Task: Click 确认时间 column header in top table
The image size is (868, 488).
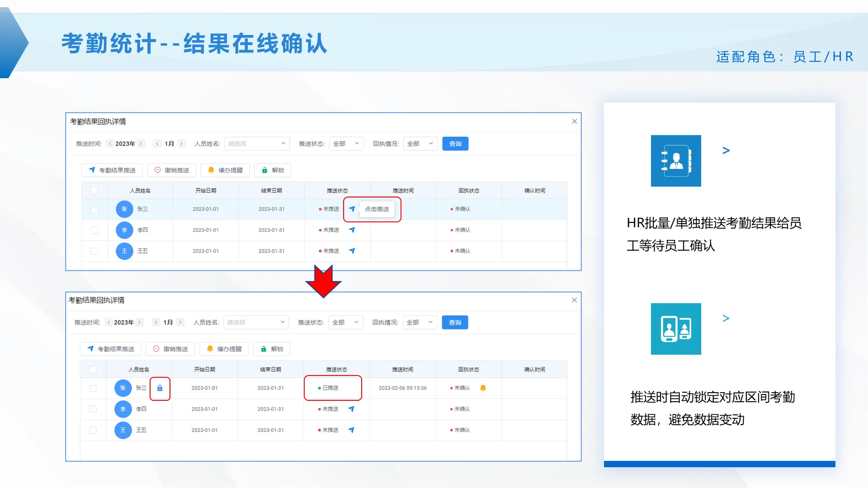Action: (534, 191)
